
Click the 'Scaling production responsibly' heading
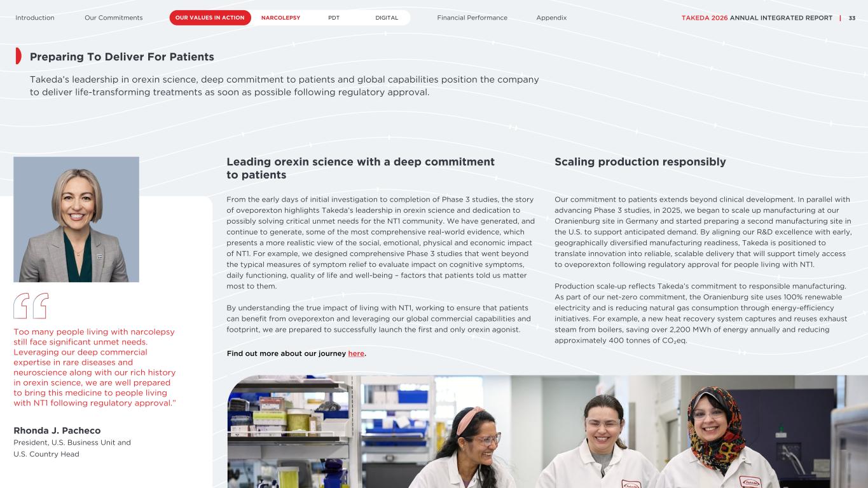(640, 161)
